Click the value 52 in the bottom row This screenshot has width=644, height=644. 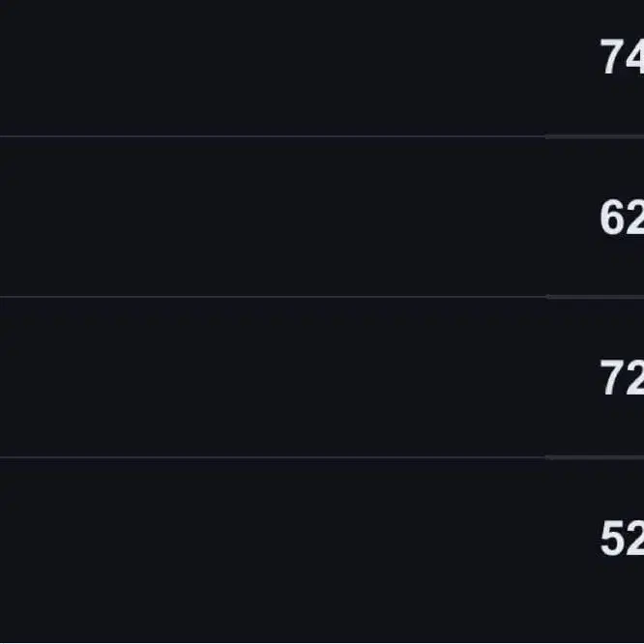[x=622, y=539]
